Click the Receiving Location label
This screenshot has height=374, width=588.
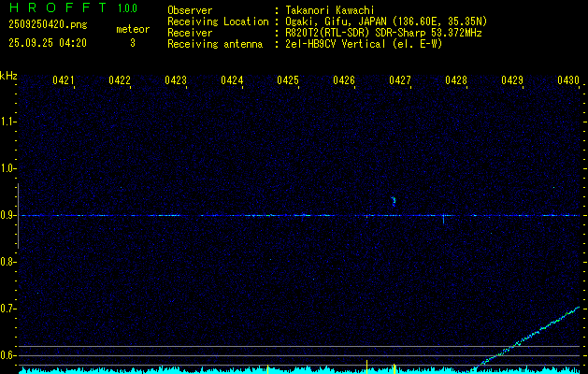[218, 22]
